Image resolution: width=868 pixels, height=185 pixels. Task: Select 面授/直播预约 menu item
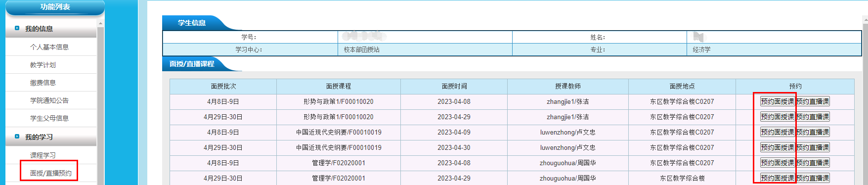(51, 173)
